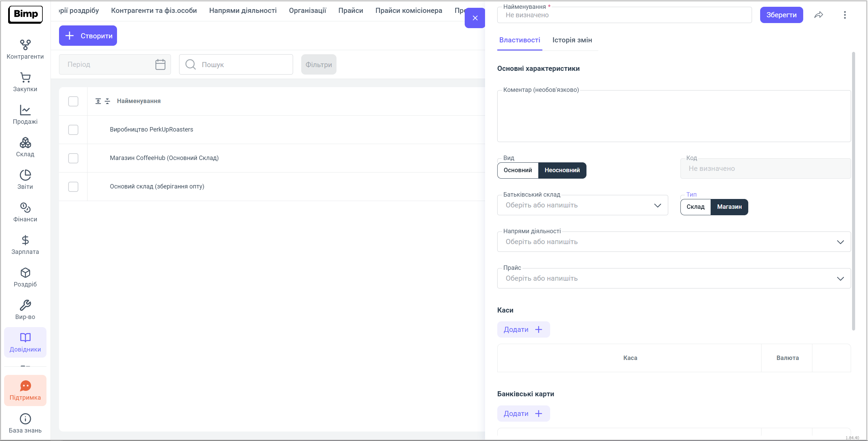The height and width of the screenshot is (441, 868).
Task: Click the Зберегти button
Action: [x=781, y=15]
